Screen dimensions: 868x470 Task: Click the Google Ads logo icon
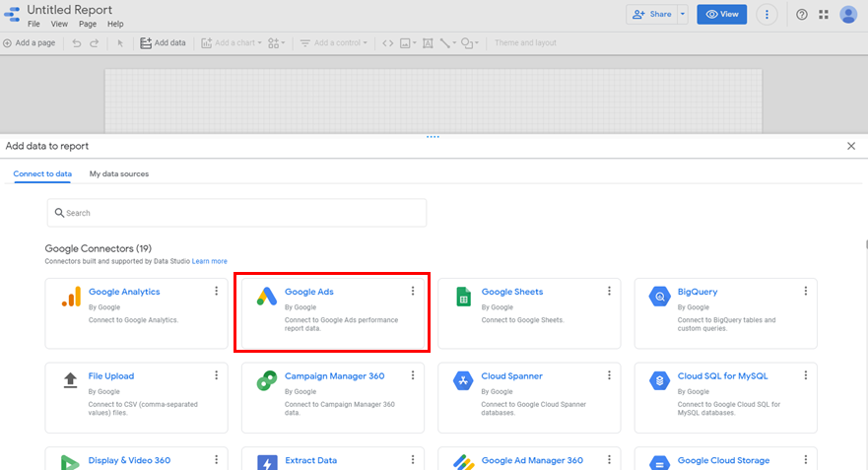click(267, 297)
